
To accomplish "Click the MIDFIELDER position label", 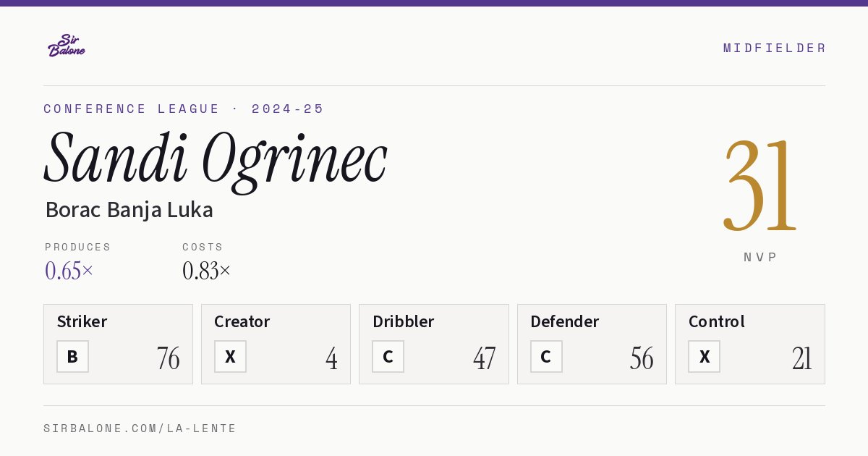I will click(x=775, y=48).
